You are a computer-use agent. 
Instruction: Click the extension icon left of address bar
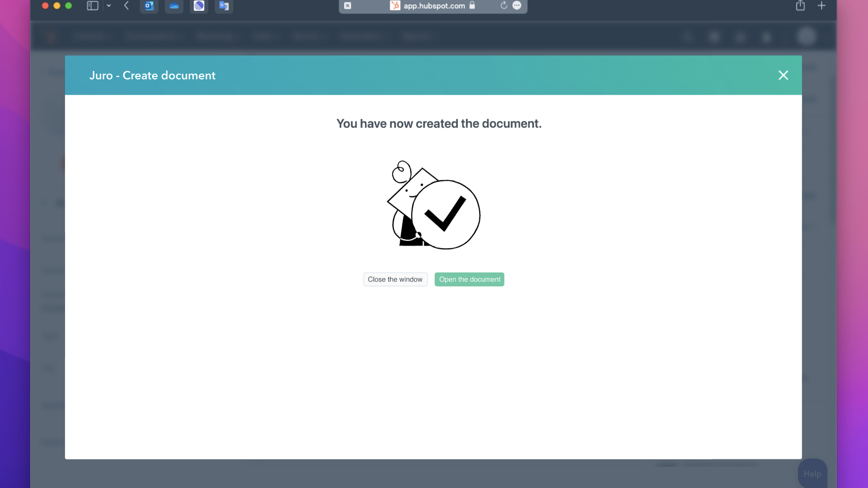click(348, 6)
